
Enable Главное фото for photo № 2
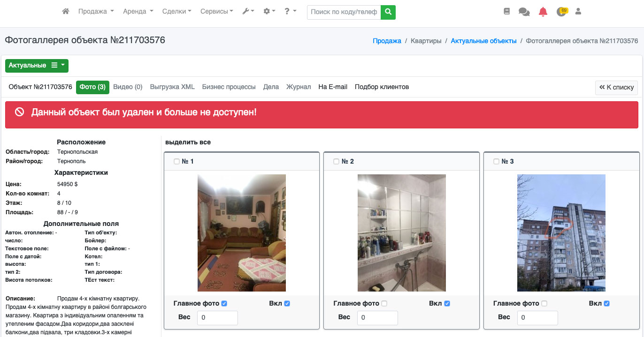(x=384, y=304)
